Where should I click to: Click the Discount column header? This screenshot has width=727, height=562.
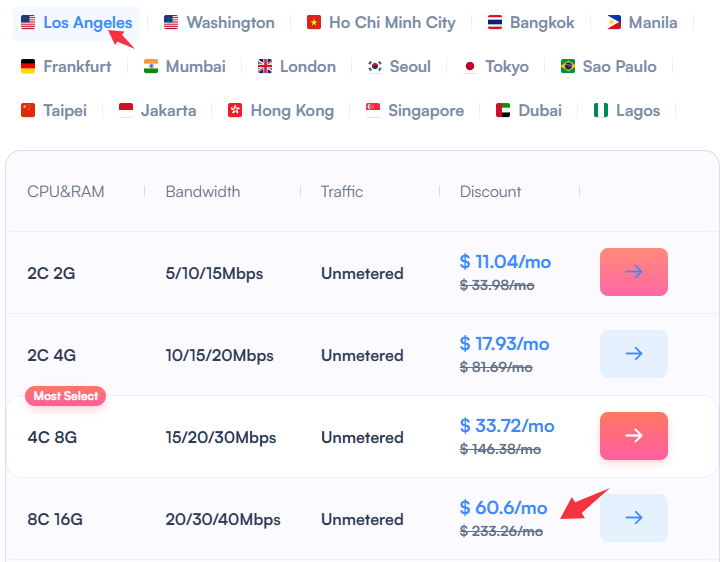click(490, 192)
